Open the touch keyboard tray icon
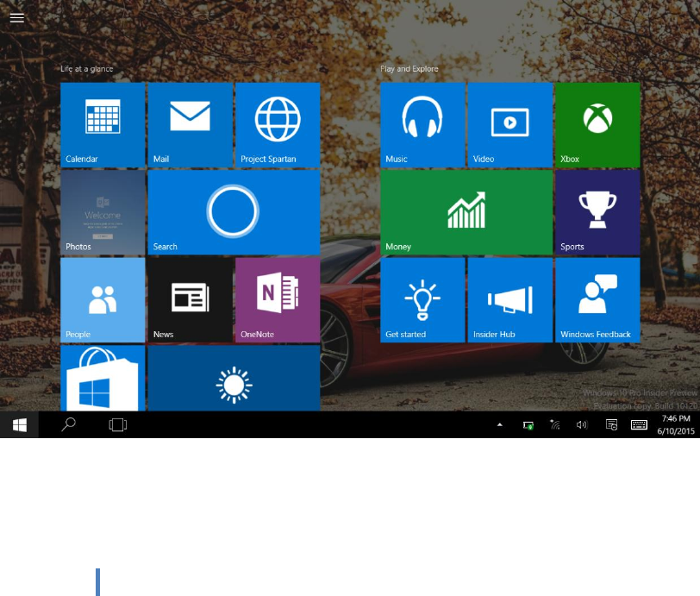Image resolution: width=700 pixels, height=596 pixels. coord(639,424)
